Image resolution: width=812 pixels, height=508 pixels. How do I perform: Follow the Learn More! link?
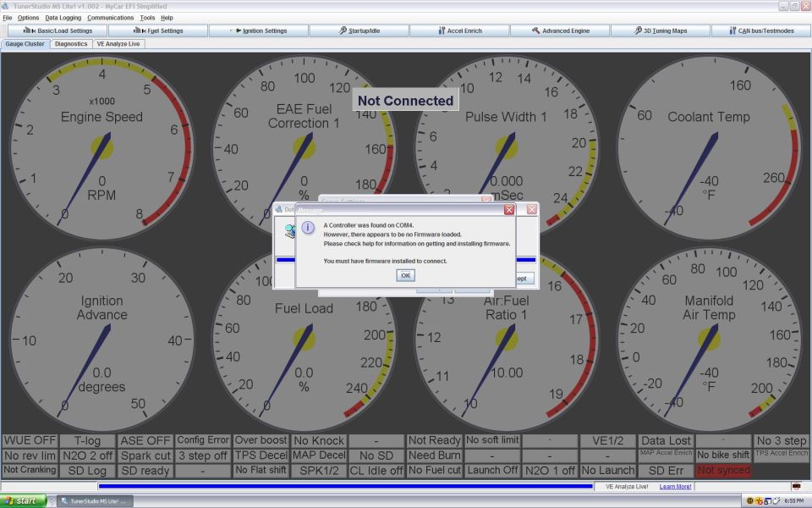[675, 486]
